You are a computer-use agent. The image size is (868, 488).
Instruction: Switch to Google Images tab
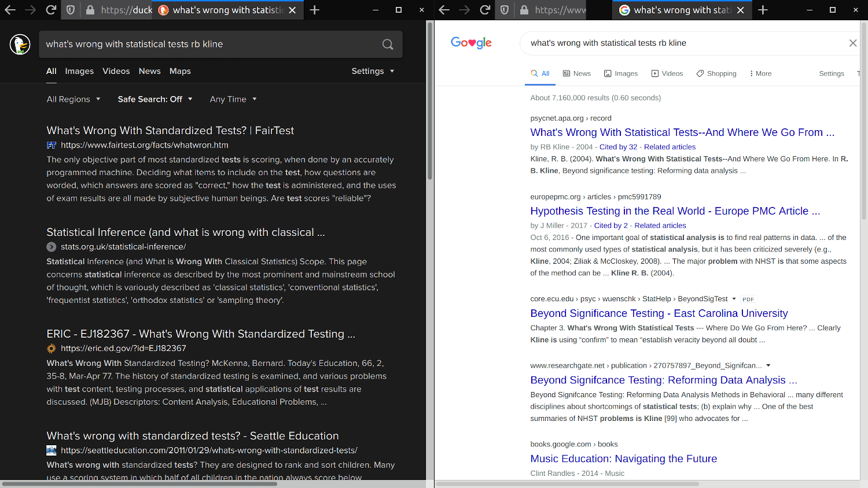(x=620, y=73)
